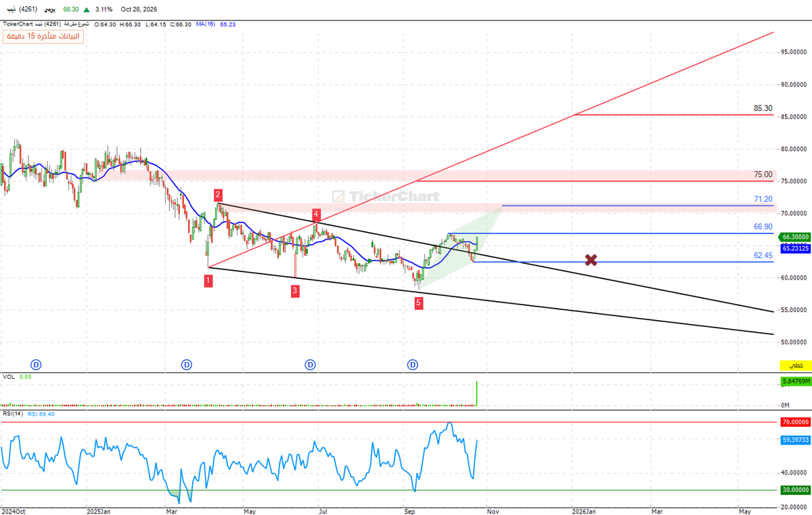Open the شموع مفرغة candle style label
This screenshot has height=515, width=812.
76,24
